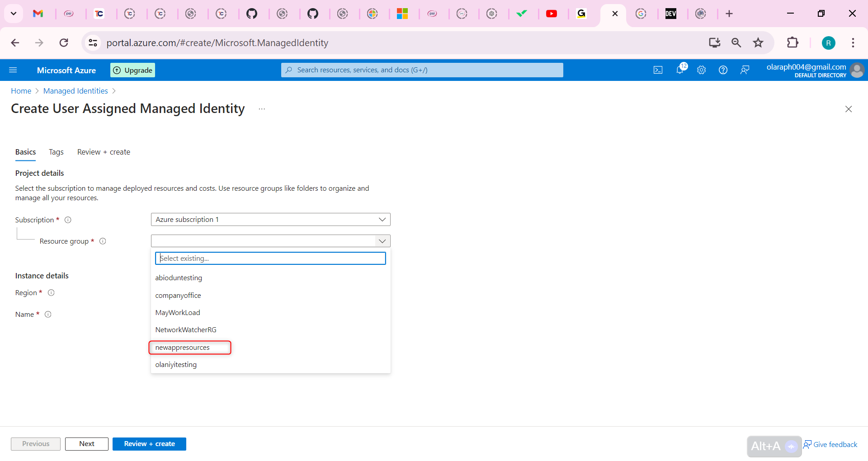Select the Review + create tab
Screen dimensions: 868x461
pos(104,152)
